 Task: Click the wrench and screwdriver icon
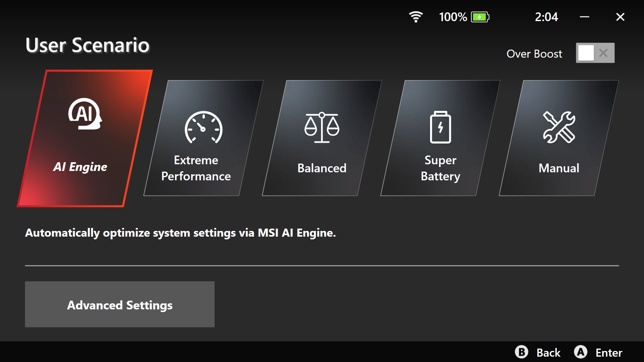click(559, 127)
